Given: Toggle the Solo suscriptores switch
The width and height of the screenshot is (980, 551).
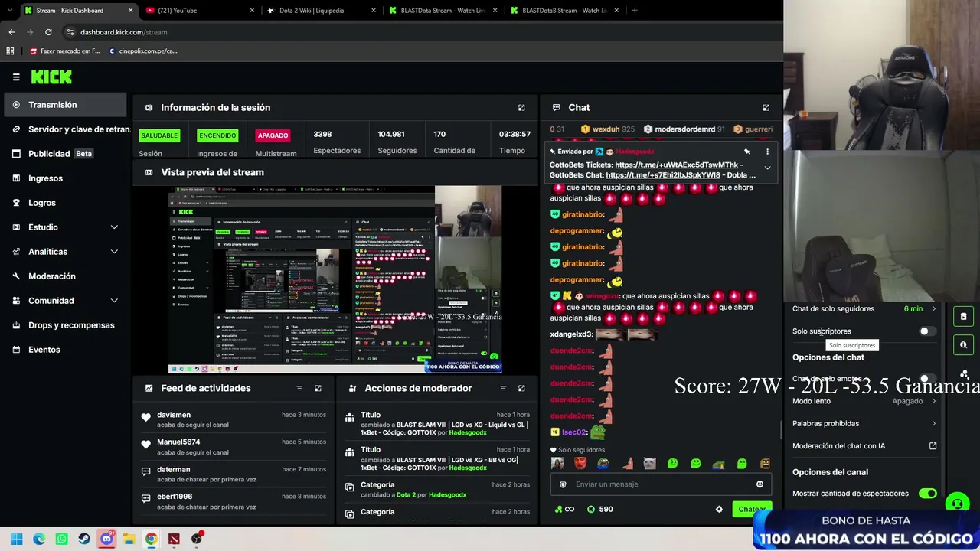Looking at the screenshot, I should (x=927, y=331).
